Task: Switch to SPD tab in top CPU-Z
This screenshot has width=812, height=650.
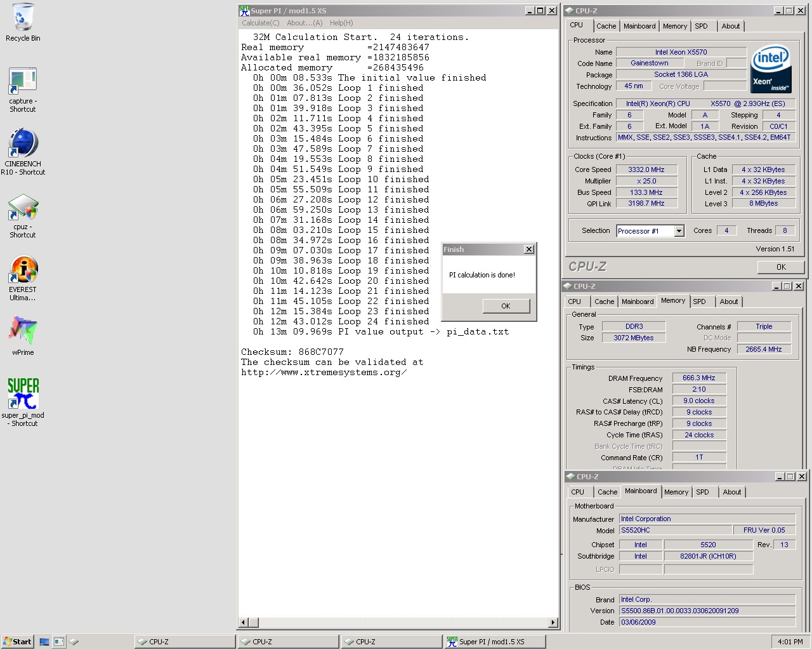Action: tap(701, 26)
